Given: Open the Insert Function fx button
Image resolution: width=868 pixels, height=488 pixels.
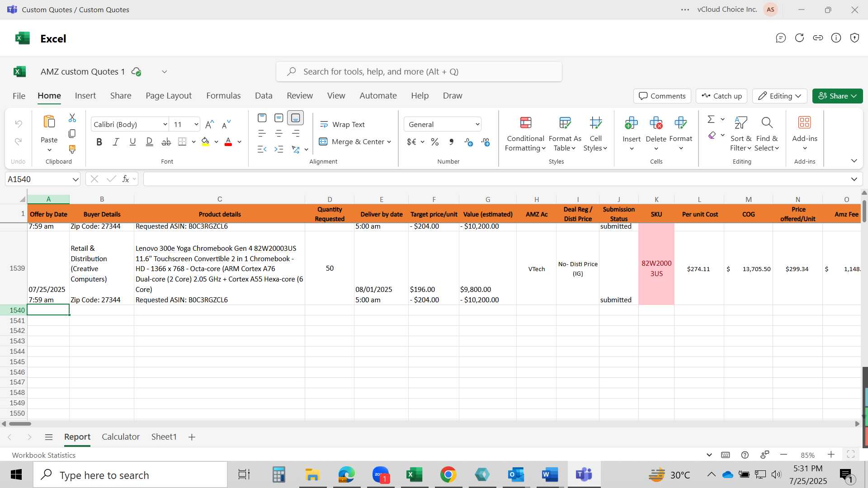Looking at the screenshot, I should 126,179.
